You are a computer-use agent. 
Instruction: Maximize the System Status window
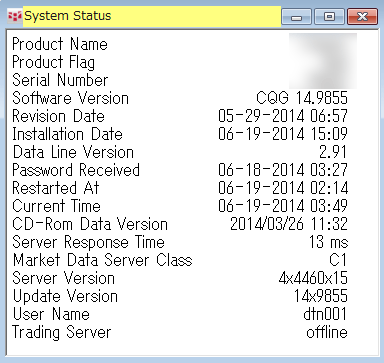point(329,17)
